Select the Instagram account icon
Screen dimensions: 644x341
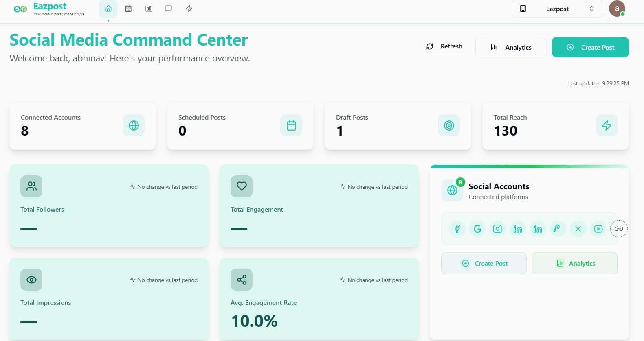497,229
